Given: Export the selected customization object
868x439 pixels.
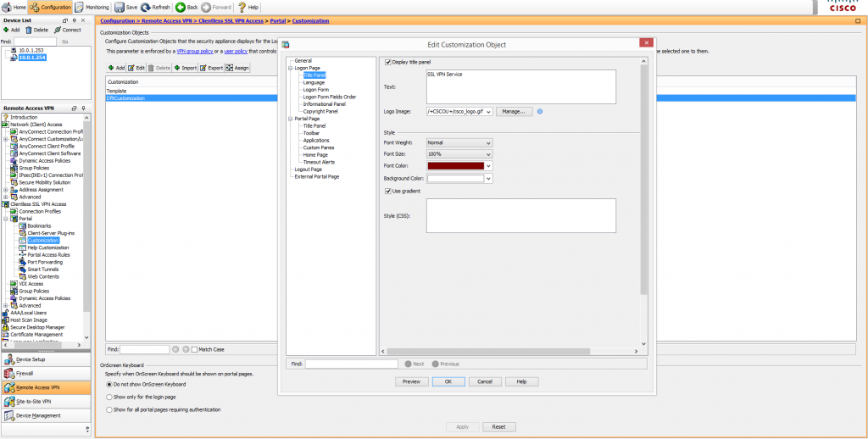Looking at the screenshot, I should pyautogui.click(x=211, y=68).
